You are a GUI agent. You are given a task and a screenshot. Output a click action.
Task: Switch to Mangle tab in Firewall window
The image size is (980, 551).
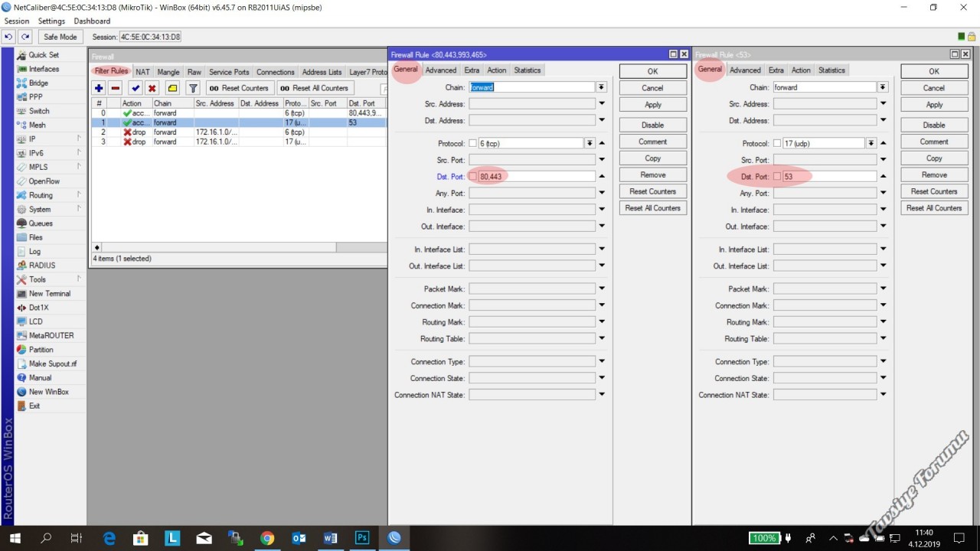[168, 72]
